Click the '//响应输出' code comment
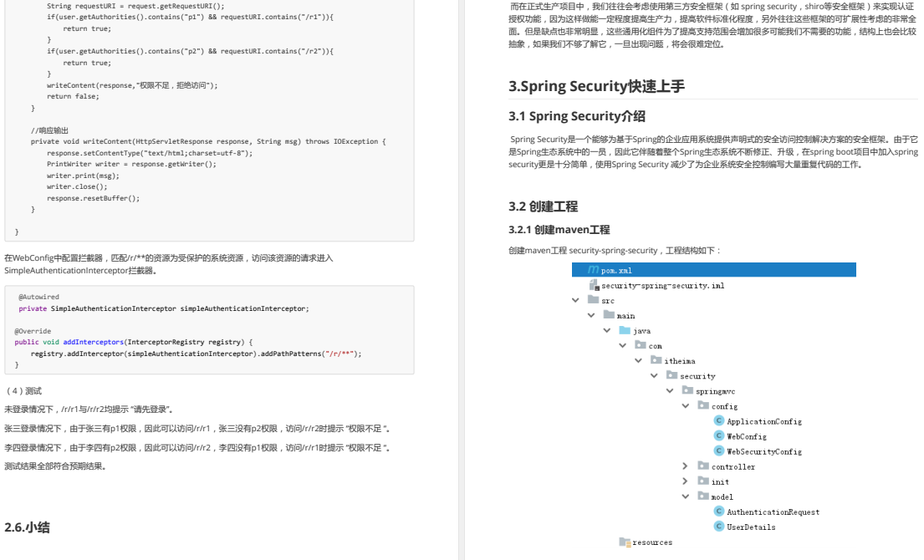924x560 pixels. click(49, 130)
